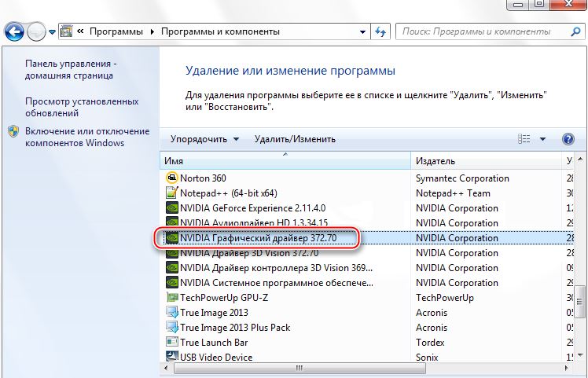Click the TechPowerUp GPU-Z icon

171,298
